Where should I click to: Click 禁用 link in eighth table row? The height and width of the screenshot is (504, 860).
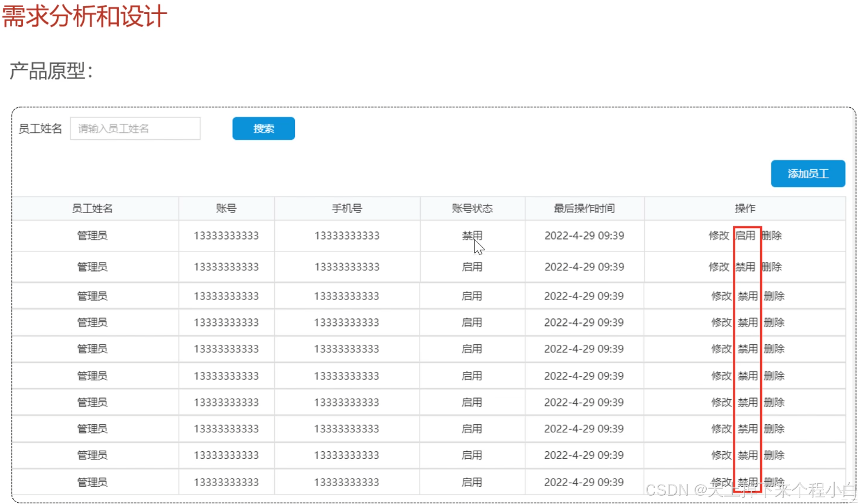(747, 429)
